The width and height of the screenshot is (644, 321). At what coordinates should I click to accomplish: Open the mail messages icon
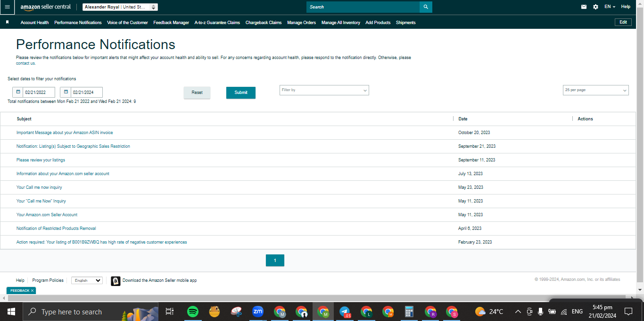click(x=584, y=7)
